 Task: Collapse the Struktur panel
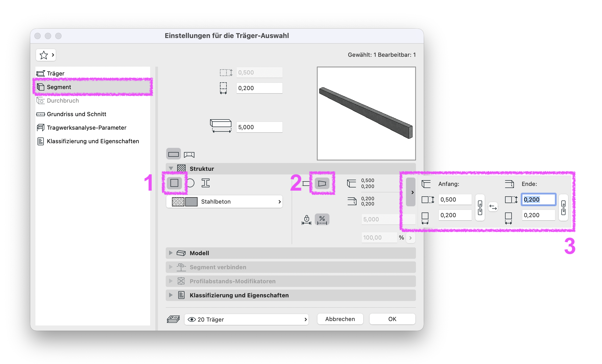[171, 168]
